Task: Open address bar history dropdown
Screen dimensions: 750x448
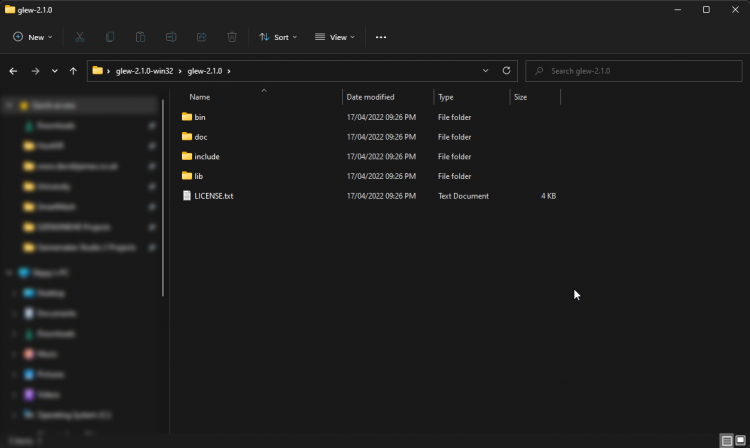Action: (x=485, y=71)
